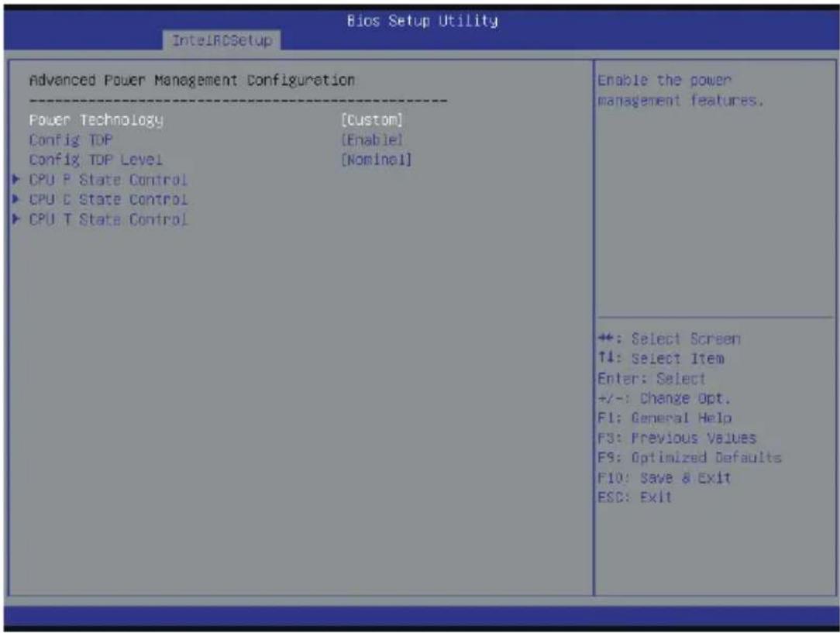840x633 pixels.
Task: Open the CPU T State Control submenu
Action: 108,219
